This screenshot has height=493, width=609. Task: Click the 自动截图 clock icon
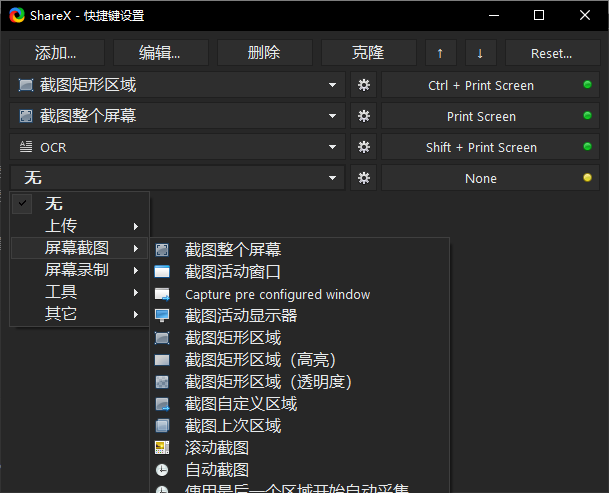click(x=162, y=470)
